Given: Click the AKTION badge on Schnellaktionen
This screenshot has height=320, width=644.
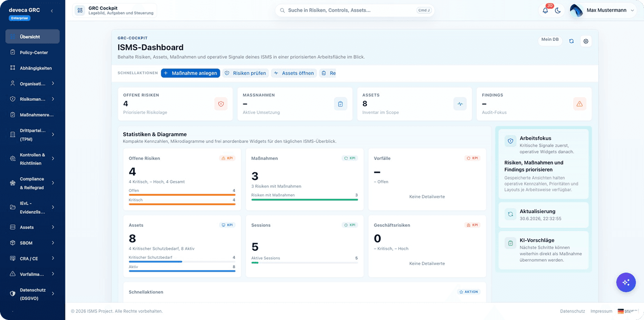Looking at the screenshot, I should coord(469,292).
